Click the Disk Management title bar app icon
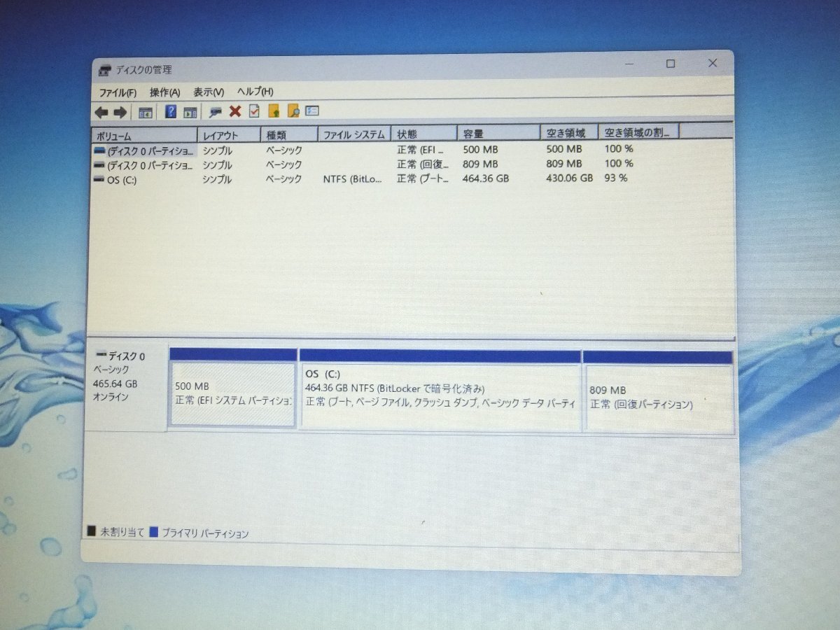 tap(104, 70)
